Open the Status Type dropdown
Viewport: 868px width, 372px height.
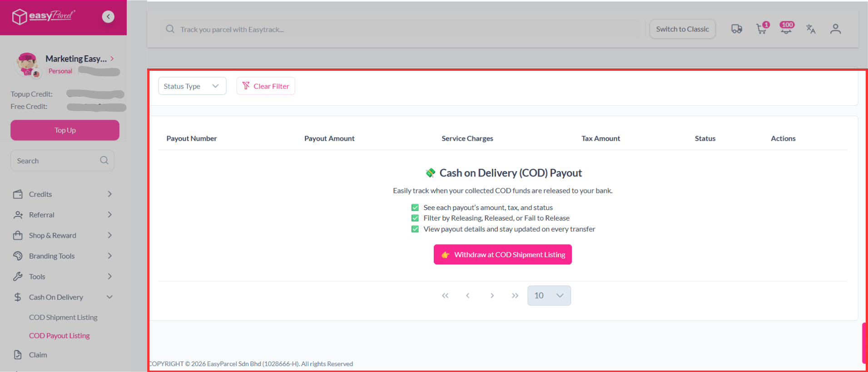point(192,86)
